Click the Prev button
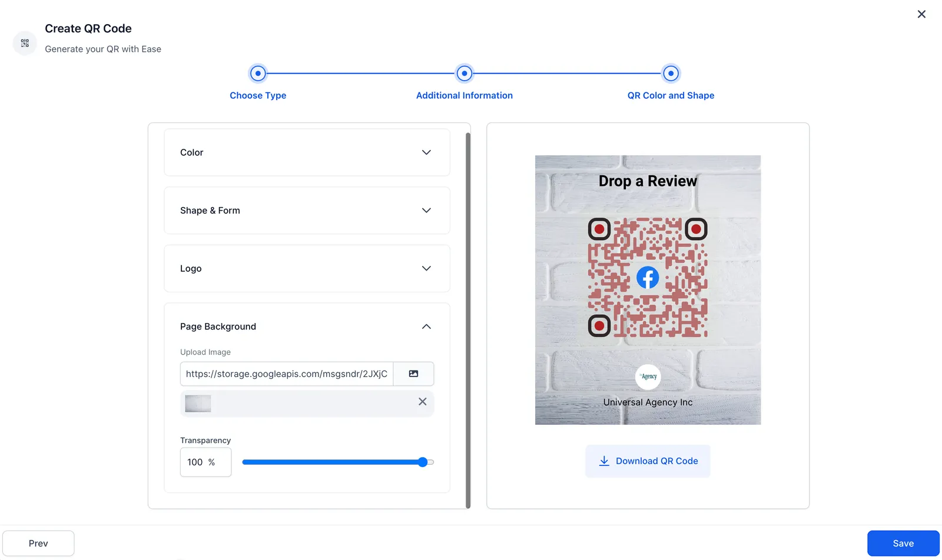The height and width of the screenshot is (560, 942). (38, 544)
